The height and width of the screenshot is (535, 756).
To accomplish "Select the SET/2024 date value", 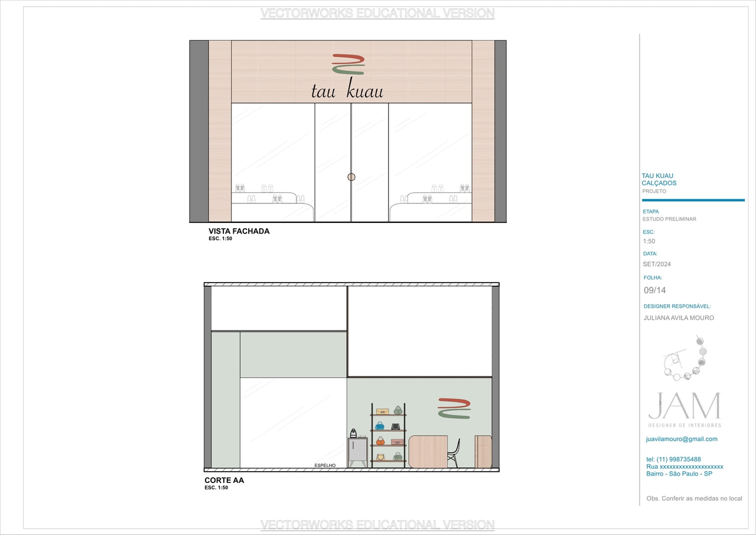I will pos(657,264).
